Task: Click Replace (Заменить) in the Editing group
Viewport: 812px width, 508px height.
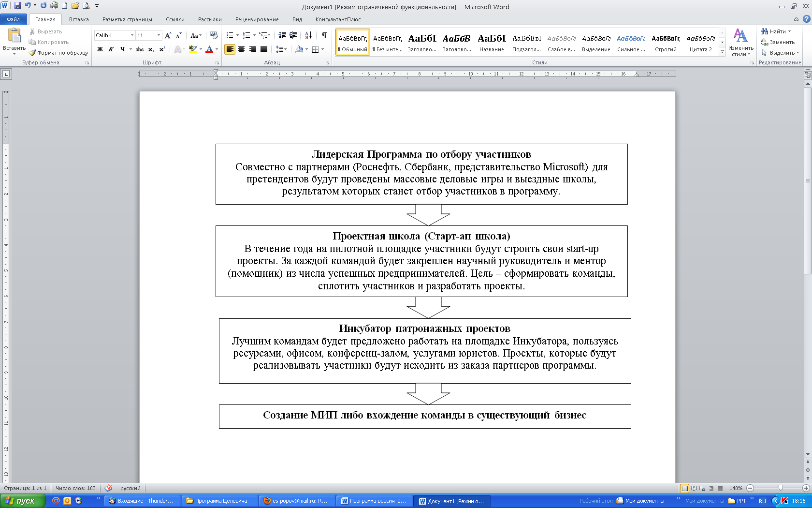Action: tap(778, 42)
